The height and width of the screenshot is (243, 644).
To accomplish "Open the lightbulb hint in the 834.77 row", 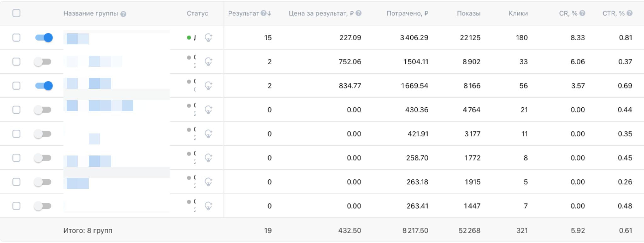I will (208, 86).
